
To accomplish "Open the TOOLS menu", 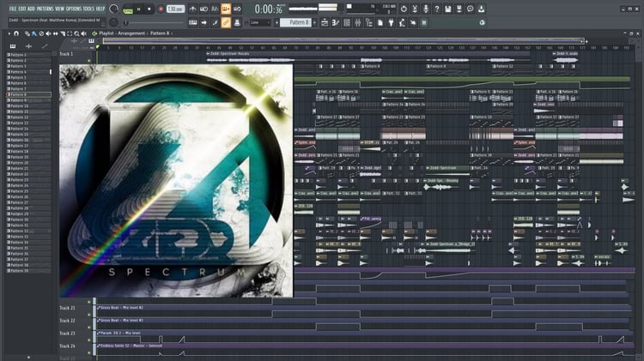I will point(88,9).
